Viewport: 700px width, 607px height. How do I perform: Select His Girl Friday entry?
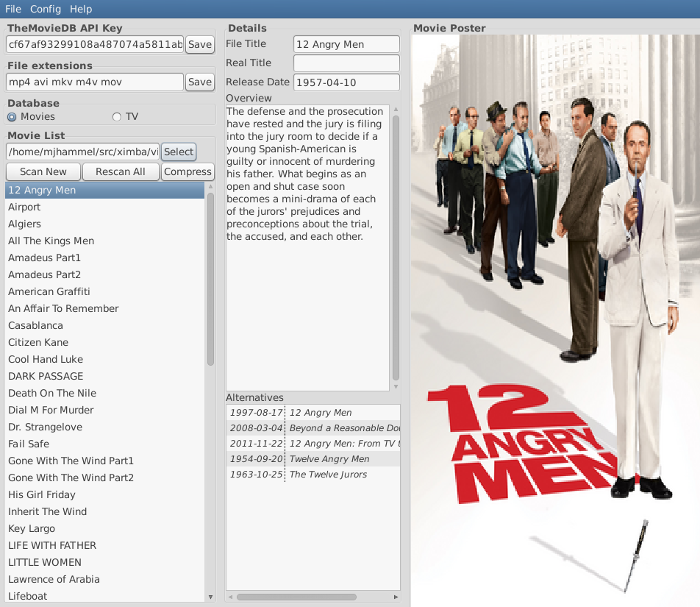coord(105,495)
